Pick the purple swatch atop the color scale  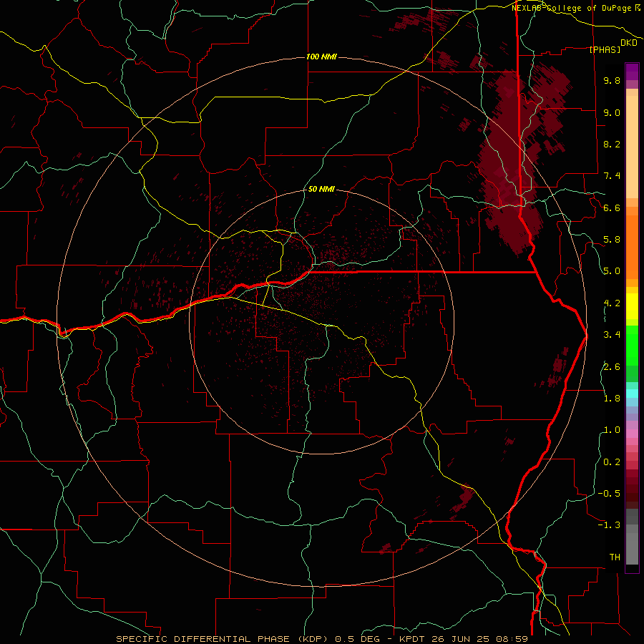(632, 72)
